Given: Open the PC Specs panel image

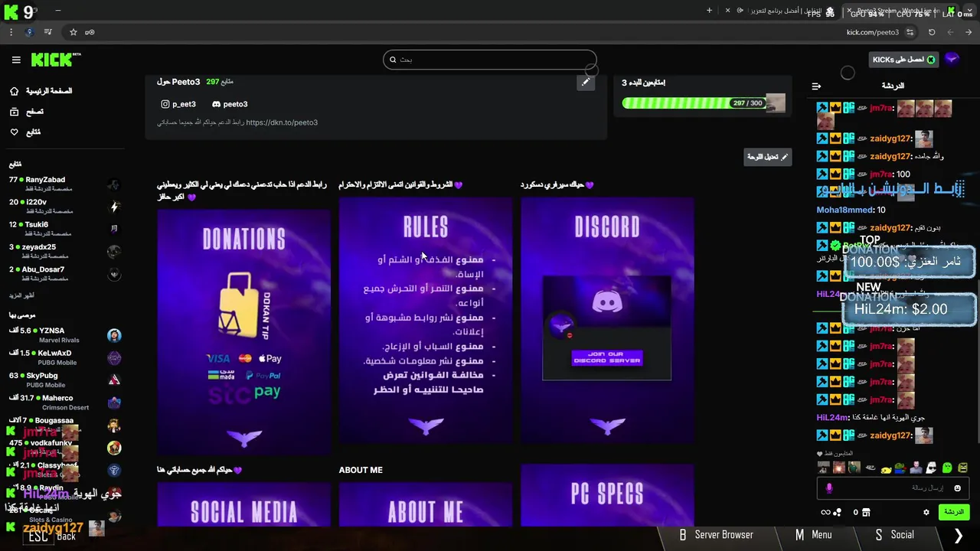Looking at the screenshot, I should click(607, 495).
